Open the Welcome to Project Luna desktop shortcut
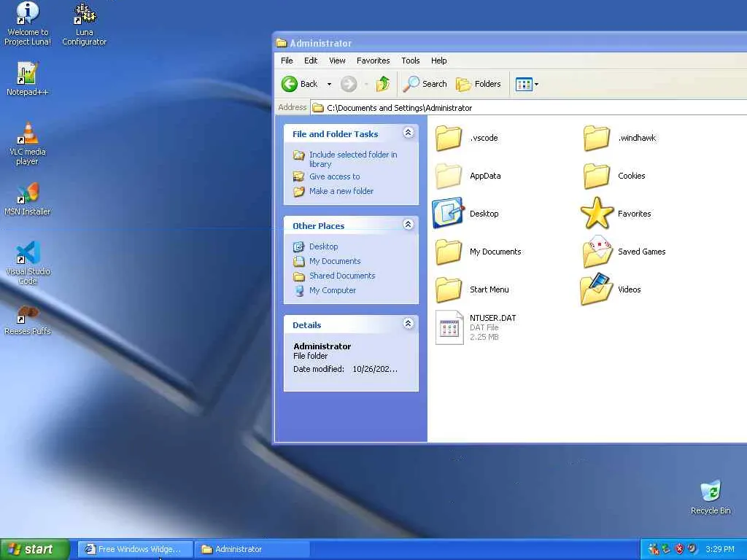The height and width of the screenshot is (560, 747). click(x=28, y=24)
